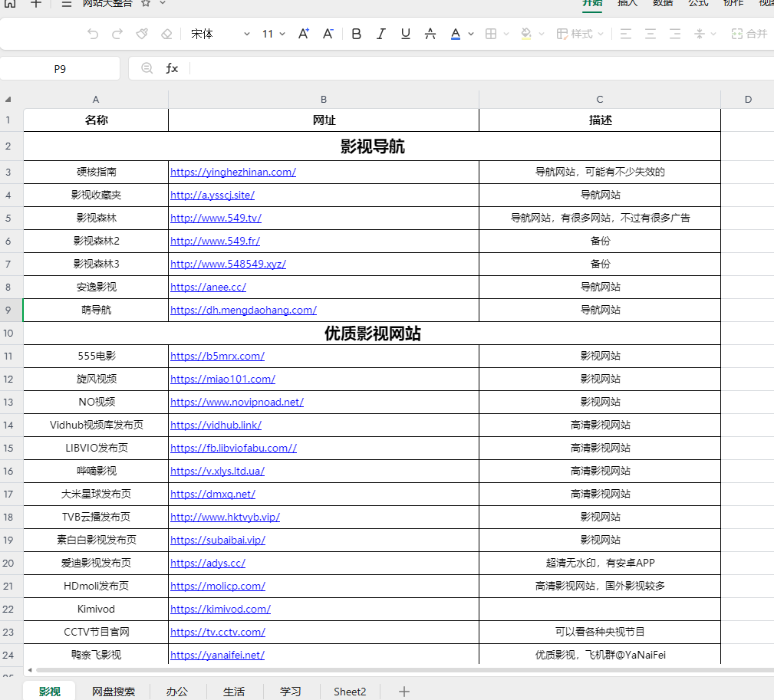Toggle bold formatting
774x700 pixels.
click(x=357, y=34)
